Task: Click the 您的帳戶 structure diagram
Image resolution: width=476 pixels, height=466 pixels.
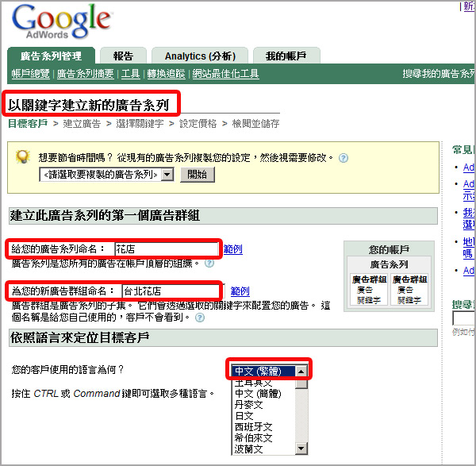Action: point(389,276)
